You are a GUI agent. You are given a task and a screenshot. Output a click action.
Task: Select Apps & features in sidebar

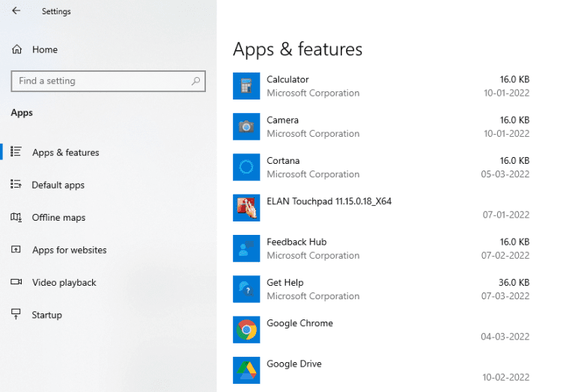coord(65,153)
